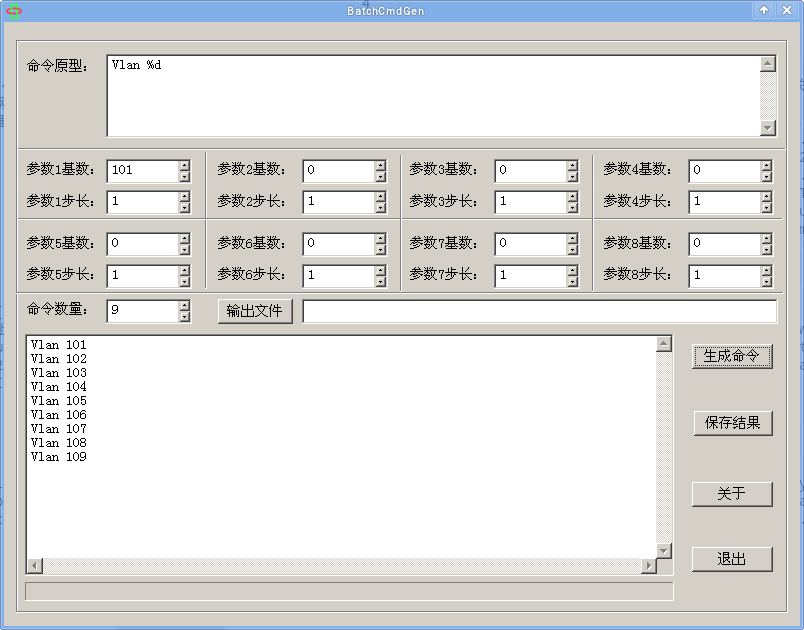The image size is (804, 630).
Task: Click the results horizontal scroll-right arrow
Action: pos(649,566)
